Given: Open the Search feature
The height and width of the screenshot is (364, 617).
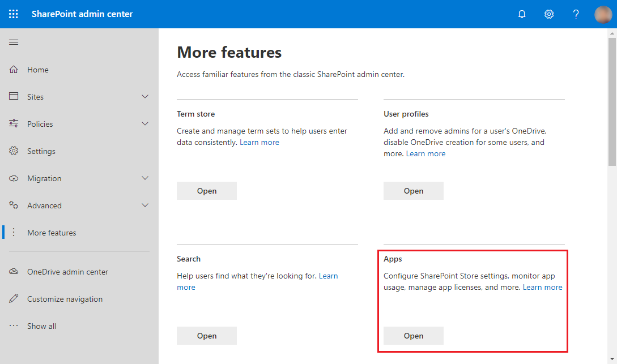Looking at the screenshot, I should coord(207,336).
